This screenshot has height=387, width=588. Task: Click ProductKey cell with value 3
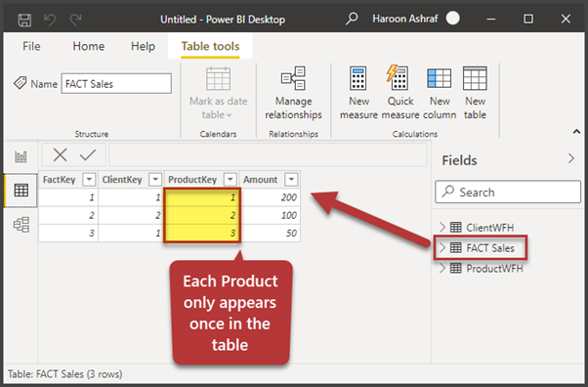(202, 234)
